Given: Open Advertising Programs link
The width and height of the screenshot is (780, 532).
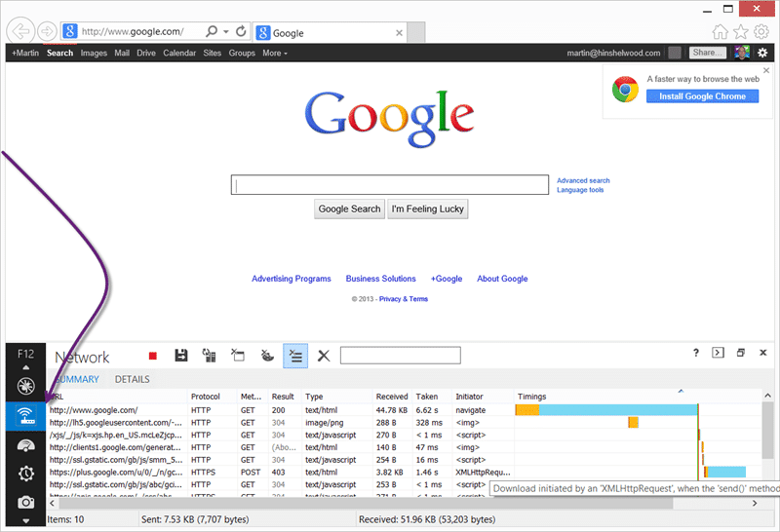Looking at the screenshot, I should (291, 279).
